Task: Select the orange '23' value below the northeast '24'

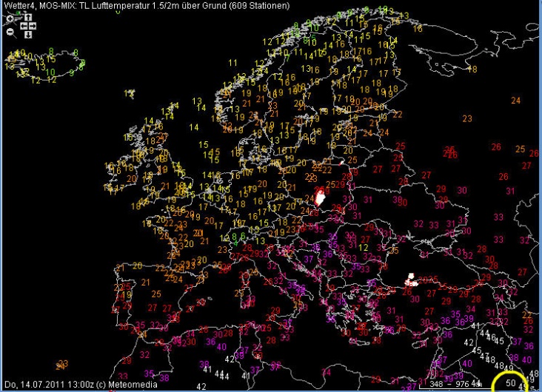Action: click(x=467, y=119)
